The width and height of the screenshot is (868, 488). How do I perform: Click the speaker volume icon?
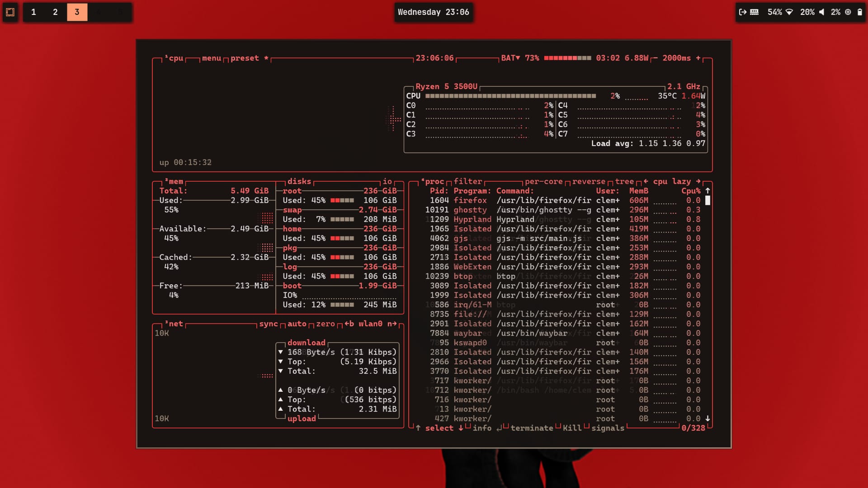[x=821, y=12]
